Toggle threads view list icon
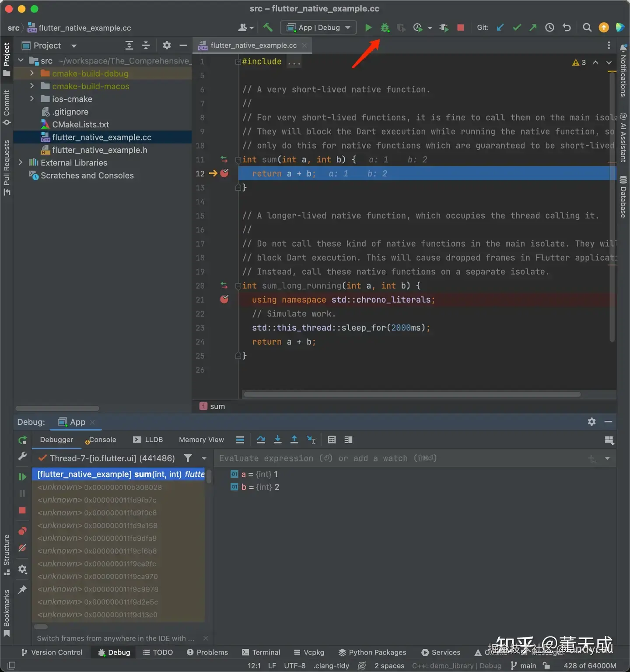Viewport: 630px width, 672px height. 240,440
